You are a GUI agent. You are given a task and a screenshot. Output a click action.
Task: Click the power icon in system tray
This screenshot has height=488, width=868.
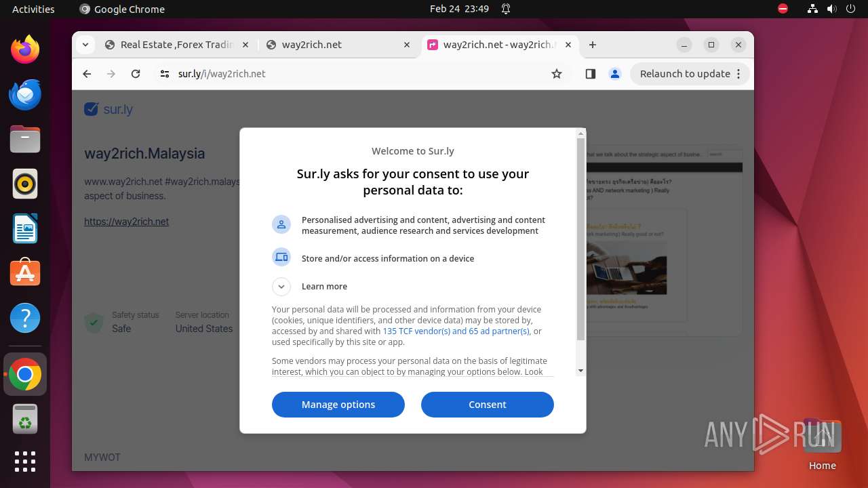[850, 9]
